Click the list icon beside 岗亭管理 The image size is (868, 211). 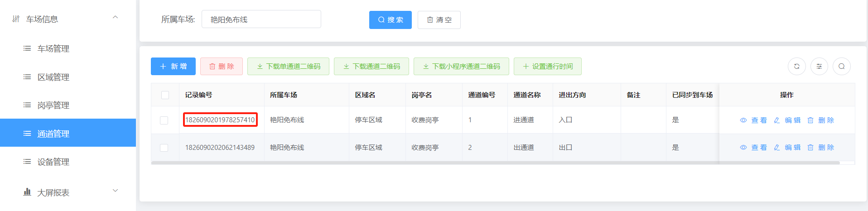(x=27, y=105)
